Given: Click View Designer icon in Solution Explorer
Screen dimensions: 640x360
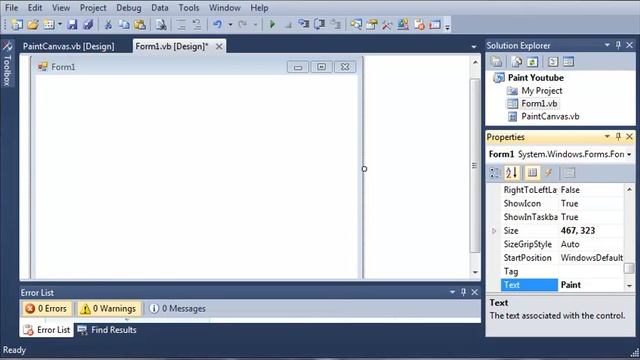Looking at the screenshot, I should point(569,62).
